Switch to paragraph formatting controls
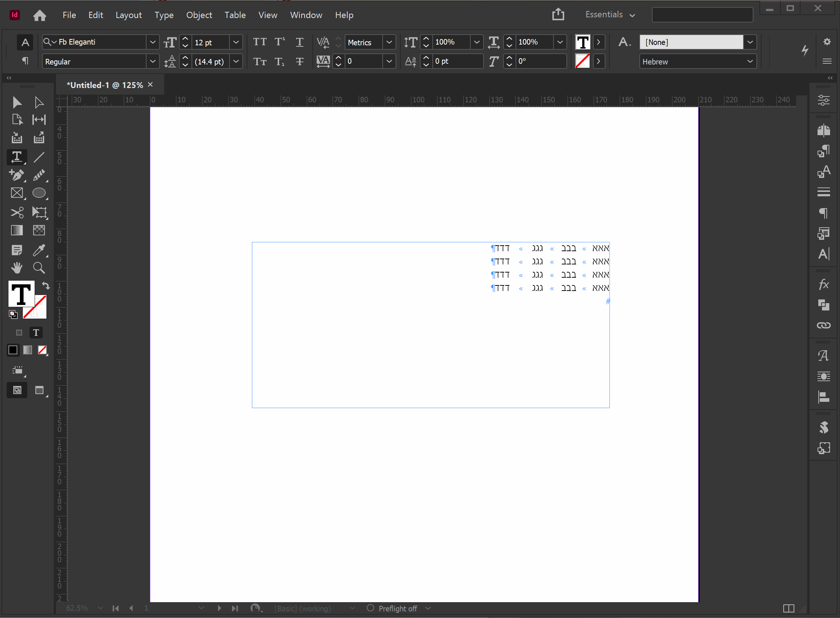Viewport: 840px width, 618px height. pos(25,61)
